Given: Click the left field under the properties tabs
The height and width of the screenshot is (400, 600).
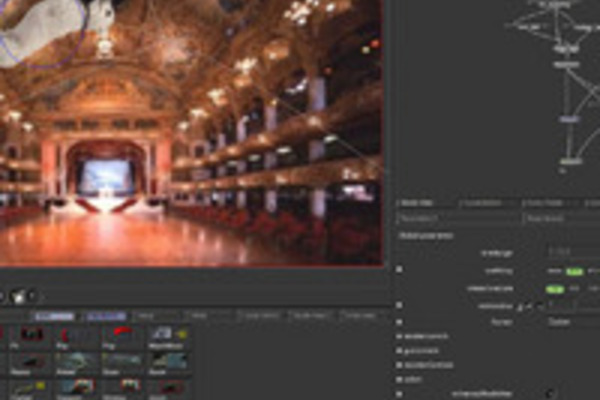Looking at the screenshot, I should pos(458,219).
